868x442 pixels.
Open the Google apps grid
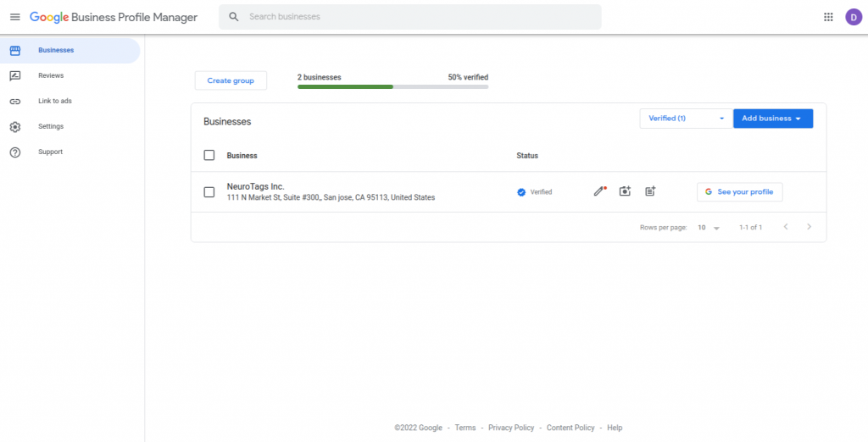point(828,17)
